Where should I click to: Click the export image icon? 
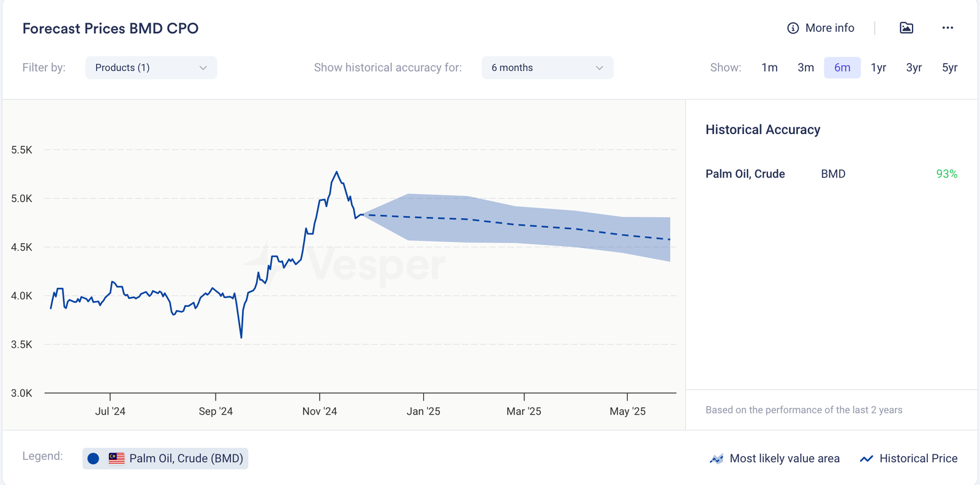pyautogui.click(x=907, y=28)
